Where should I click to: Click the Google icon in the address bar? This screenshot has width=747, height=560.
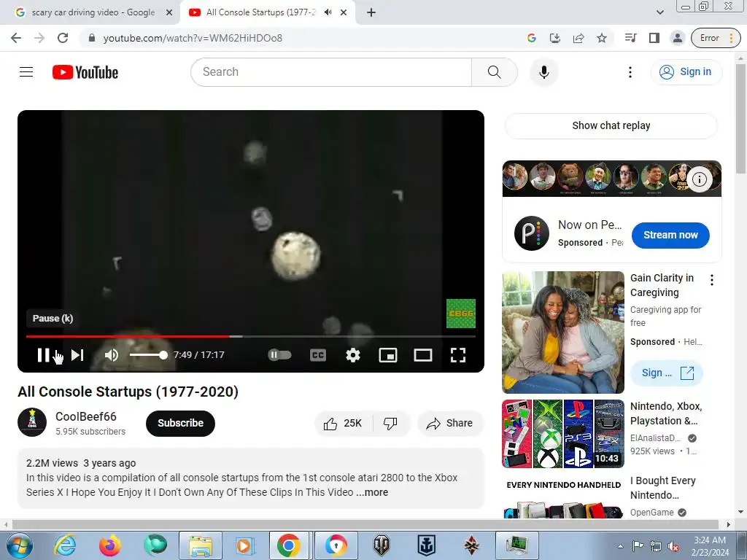tap(532, 38)
